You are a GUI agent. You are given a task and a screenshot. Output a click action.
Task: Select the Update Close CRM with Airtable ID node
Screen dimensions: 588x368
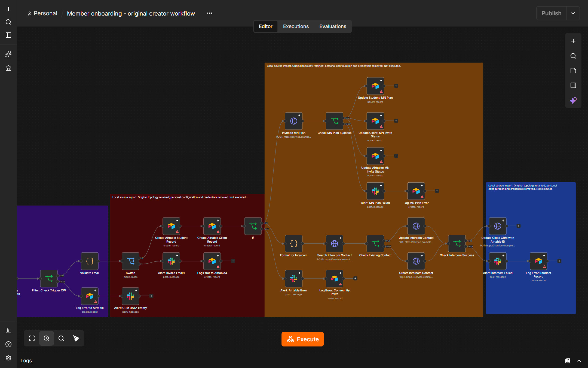pyautogui.click(x=498, y=226)
